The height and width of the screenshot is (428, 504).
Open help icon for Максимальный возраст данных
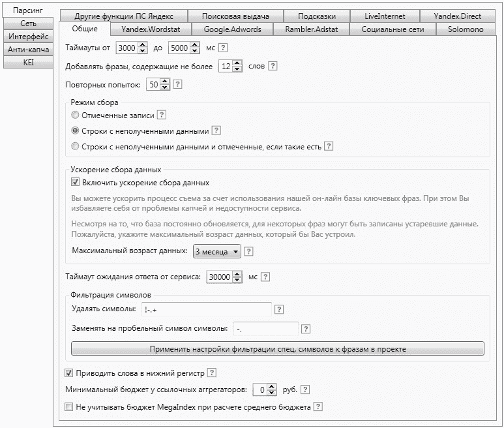pyautogui.click(x=248, y=251)
